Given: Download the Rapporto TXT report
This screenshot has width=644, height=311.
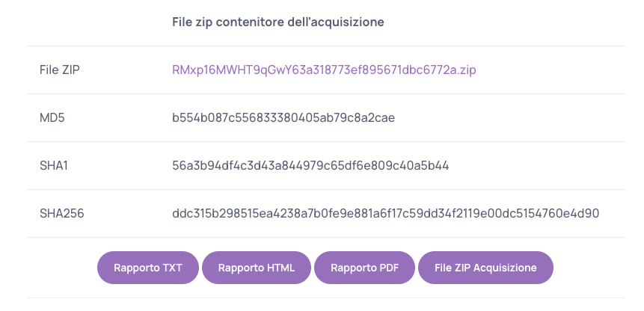Looking at the screenshot, I should [x=148, y=268].
